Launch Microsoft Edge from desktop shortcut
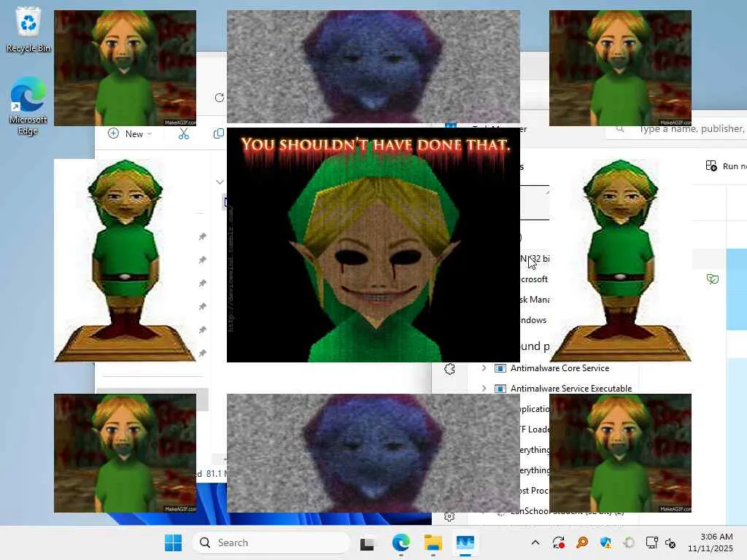Screen dimensions: 747x560 tap(28, 106)
